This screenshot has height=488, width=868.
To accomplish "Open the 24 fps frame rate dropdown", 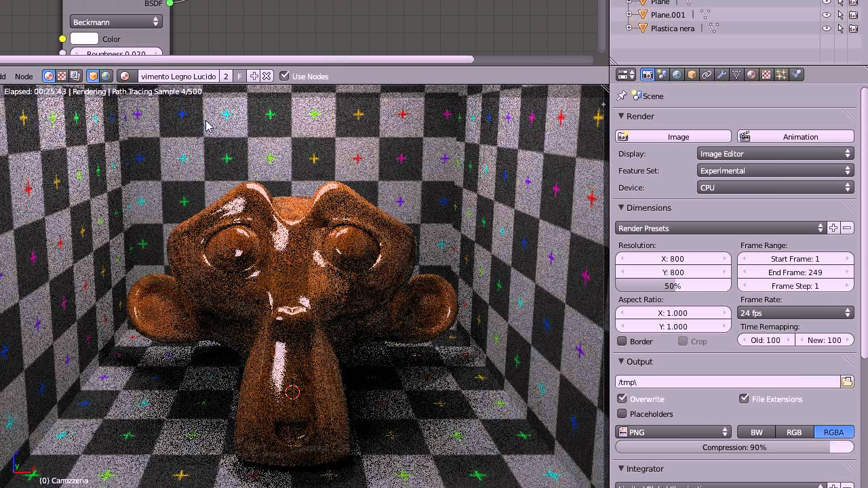I will click(795, 313).
